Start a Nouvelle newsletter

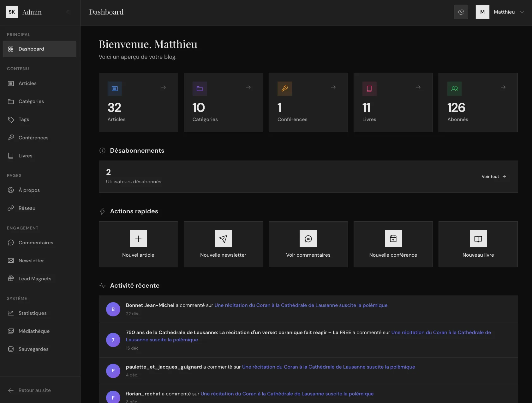pos(223,244)
